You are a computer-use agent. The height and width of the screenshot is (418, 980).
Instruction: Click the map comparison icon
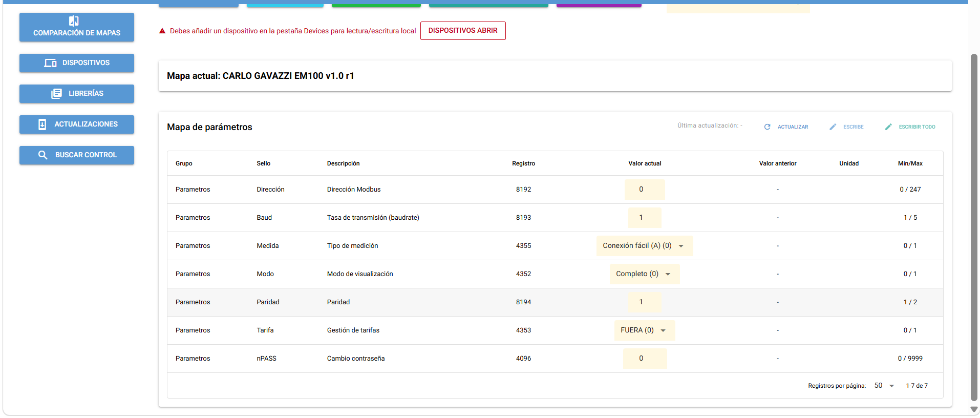[x=74, y=21]
